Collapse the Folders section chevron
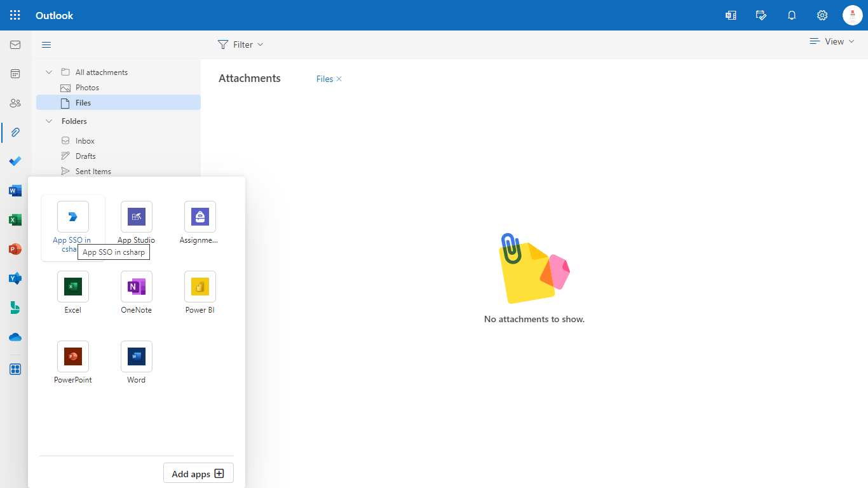 [49, 121]
